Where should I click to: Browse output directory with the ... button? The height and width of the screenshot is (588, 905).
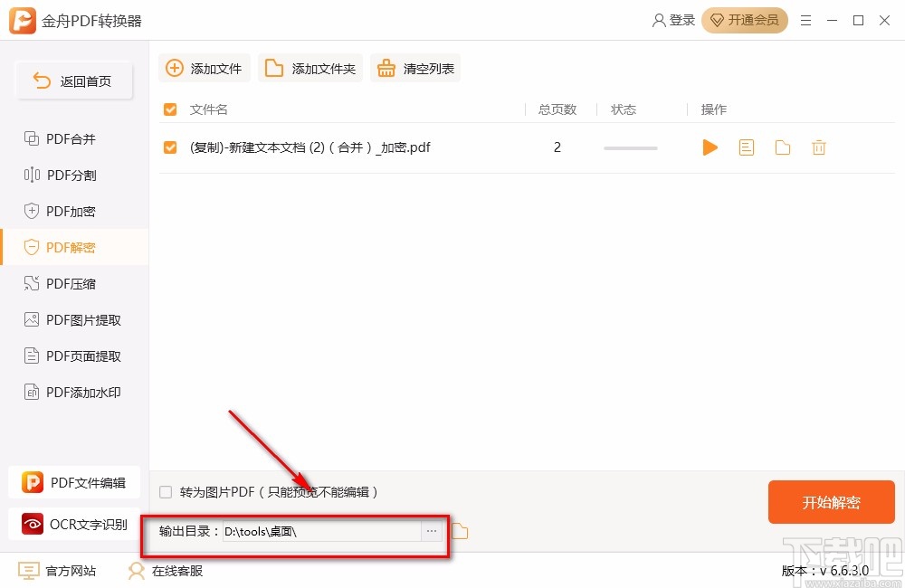point(432,531)
